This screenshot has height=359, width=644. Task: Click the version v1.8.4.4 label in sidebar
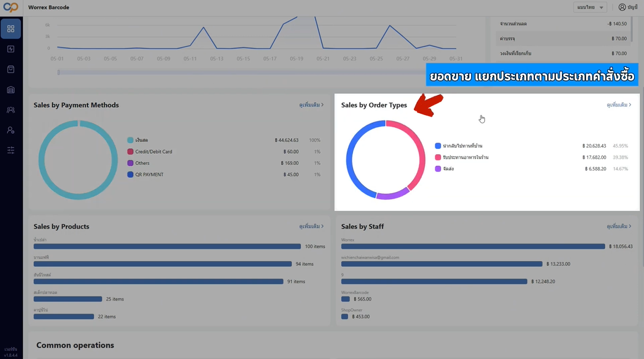(11, 355)
